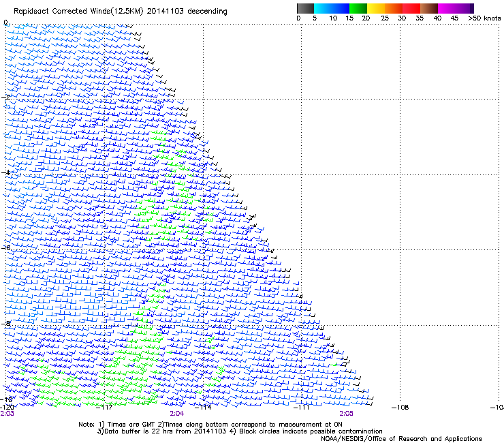Click the '35' legend scale label
This screenshot has width=504, height=443.
click(420, 18)
